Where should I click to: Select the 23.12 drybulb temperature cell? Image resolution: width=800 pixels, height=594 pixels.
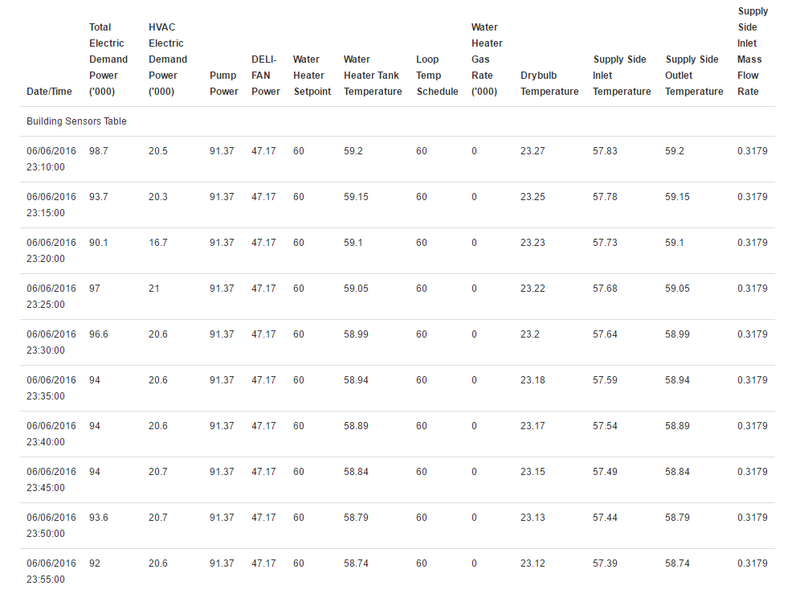pos(533,563)
